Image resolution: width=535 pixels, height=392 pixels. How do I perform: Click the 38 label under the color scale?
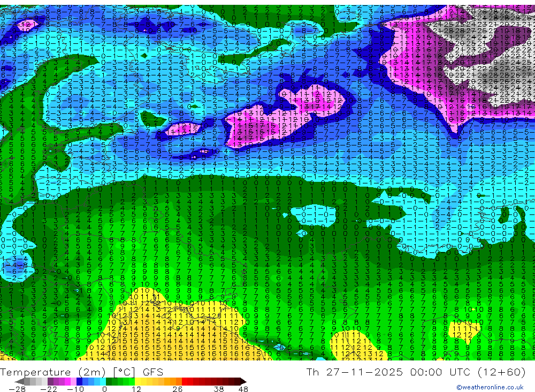(219, 389)
